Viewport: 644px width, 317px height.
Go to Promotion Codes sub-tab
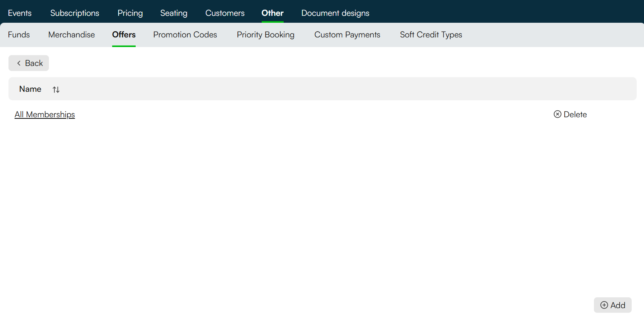click(185, 35)
